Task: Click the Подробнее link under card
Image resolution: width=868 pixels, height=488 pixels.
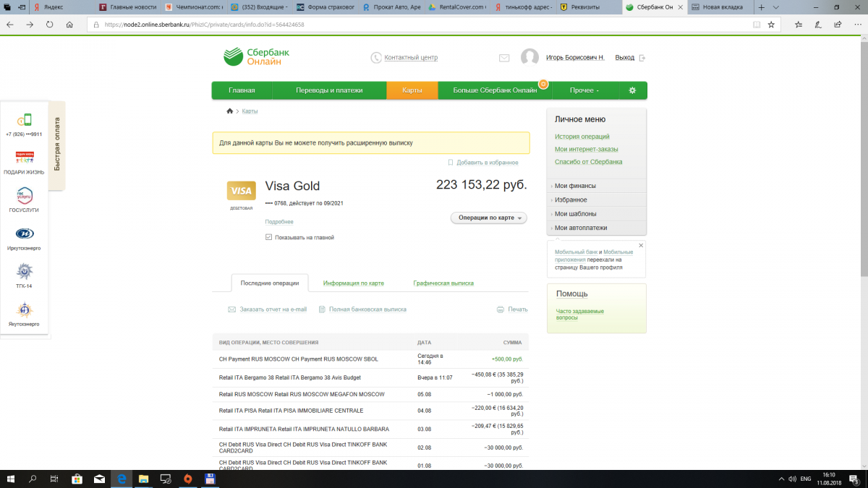Action: coord(279,222)
